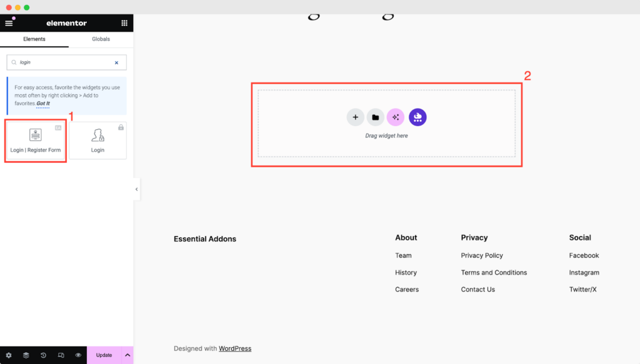The height and width of the screenshot is (364, 640).
Task: Click the Update button
Action: click(104, 355)
